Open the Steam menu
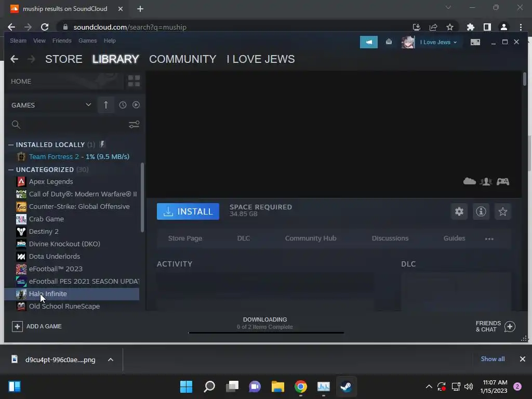532x399 pixels. pos(18,41)
